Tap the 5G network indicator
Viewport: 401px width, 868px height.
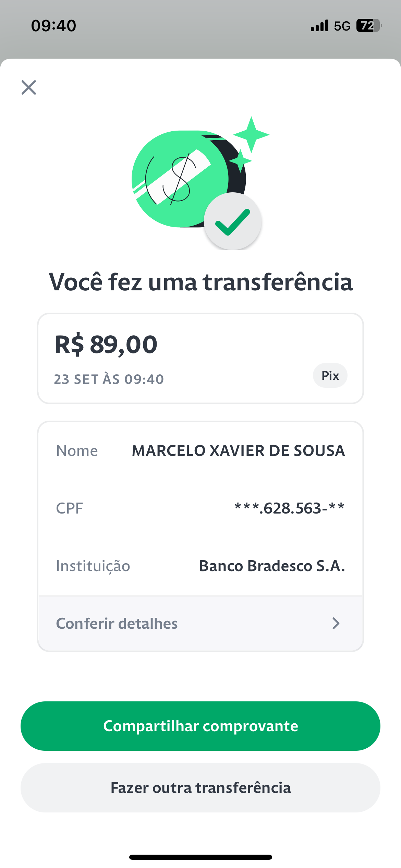pyautogui.click(x=342, y=26)
